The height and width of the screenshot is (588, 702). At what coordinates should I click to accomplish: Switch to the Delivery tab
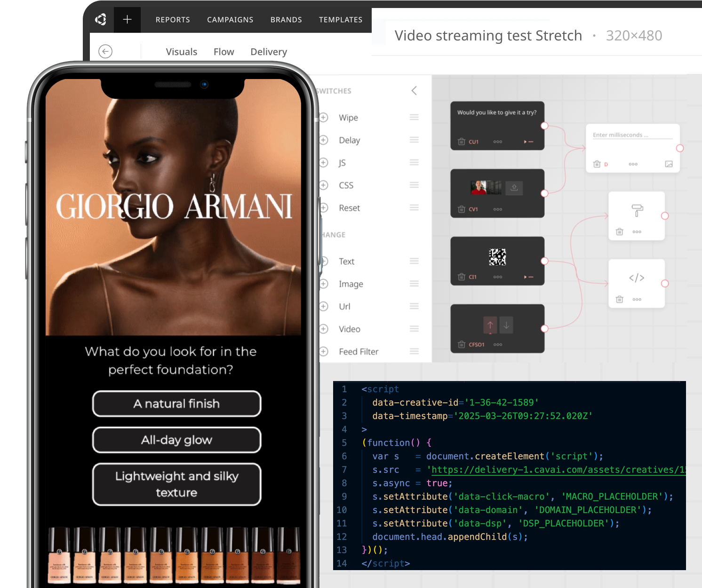pyautogui.click(x=269, y=52)
